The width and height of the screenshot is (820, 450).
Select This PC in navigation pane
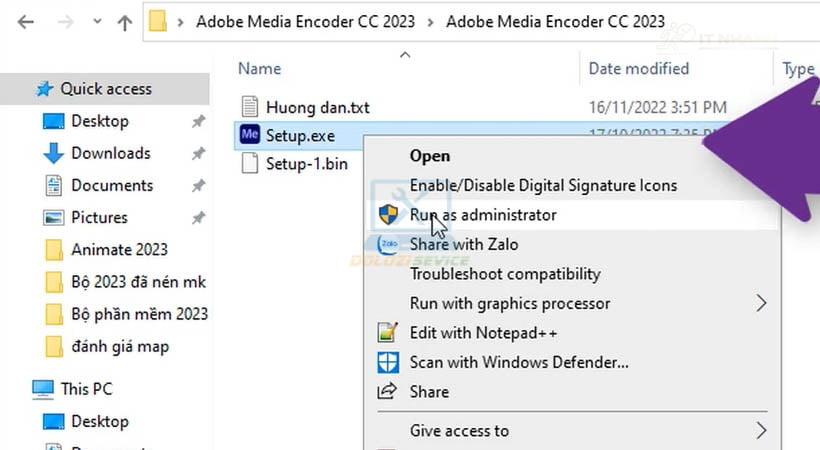[87, 389]
